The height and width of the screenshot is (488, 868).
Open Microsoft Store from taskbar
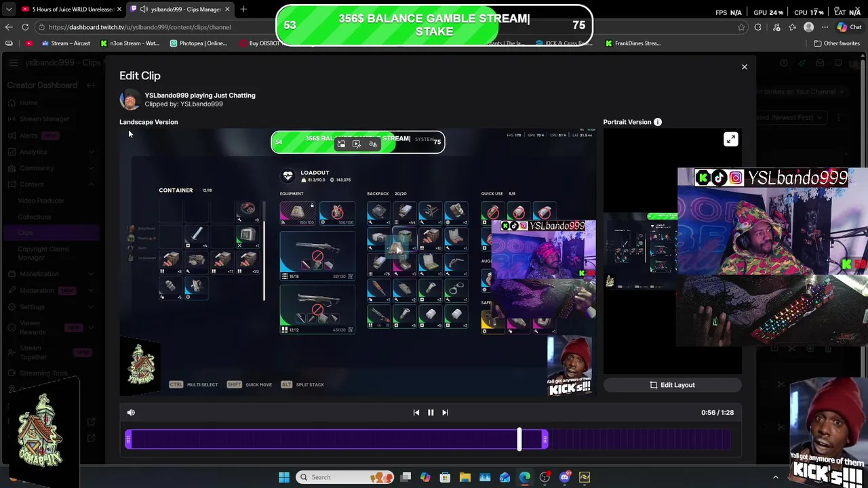(x=445, y=477)
